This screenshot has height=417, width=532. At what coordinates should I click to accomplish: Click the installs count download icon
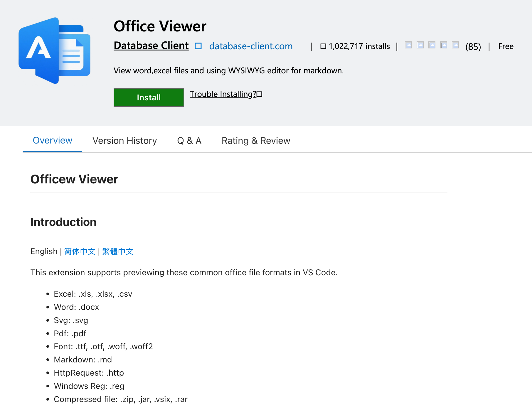pyautogui.click(x=323, y=46)
